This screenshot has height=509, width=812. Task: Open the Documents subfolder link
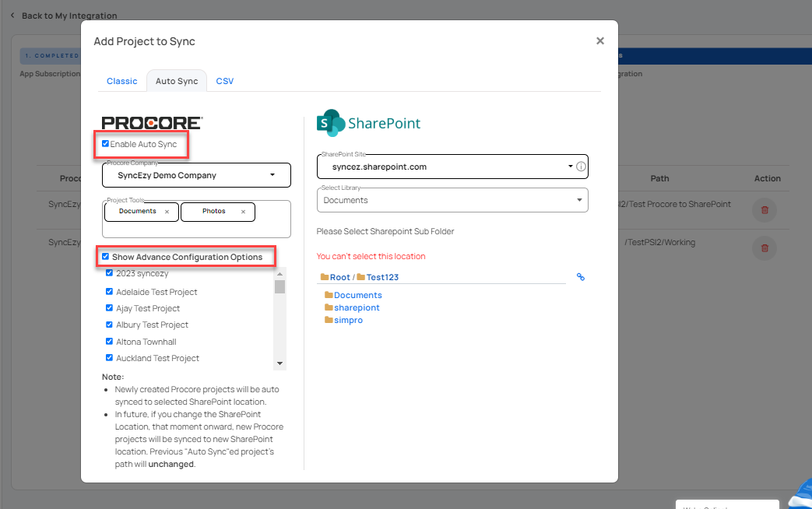(358, 295)
